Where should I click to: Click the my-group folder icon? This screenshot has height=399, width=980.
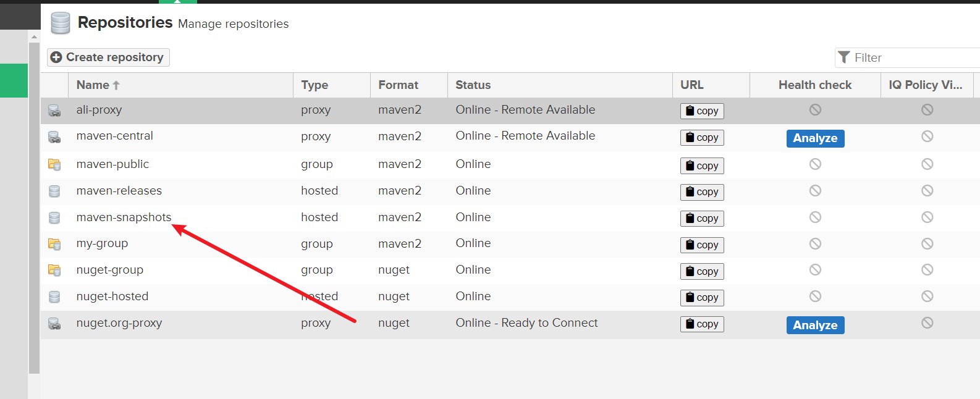click(x=54, y=244)
